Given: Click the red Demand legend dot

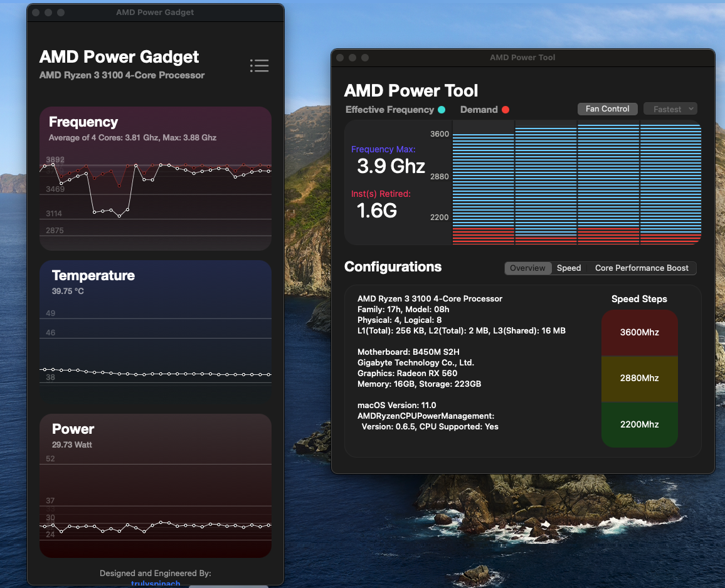Looking at the screenshot, I should coord(505,110).
